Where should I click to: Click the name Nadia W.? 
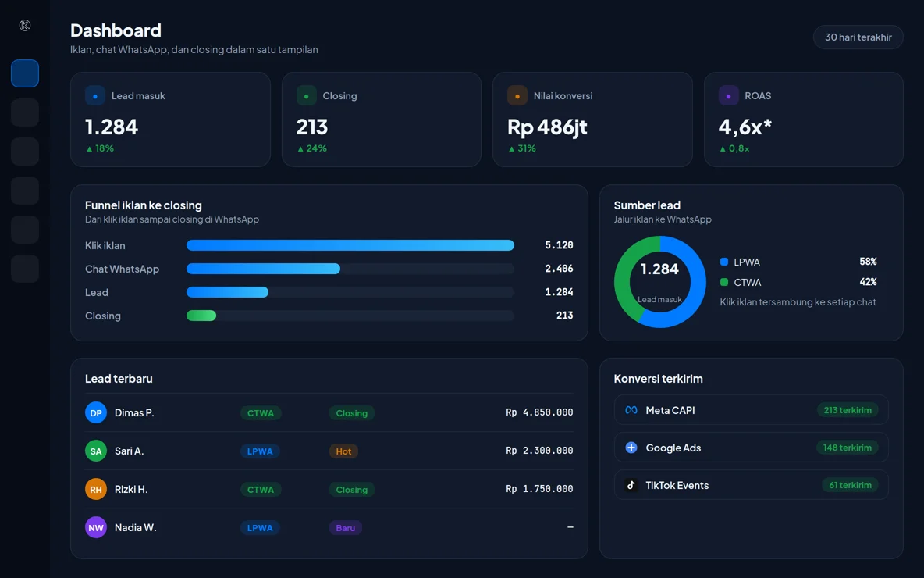click(x=136, y=527)
